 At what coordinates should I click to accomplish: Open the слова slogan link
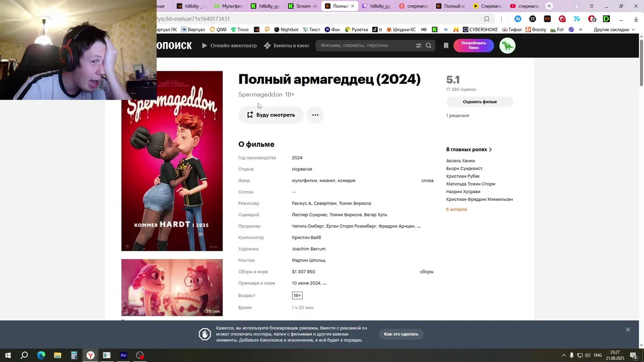point(427,180)
